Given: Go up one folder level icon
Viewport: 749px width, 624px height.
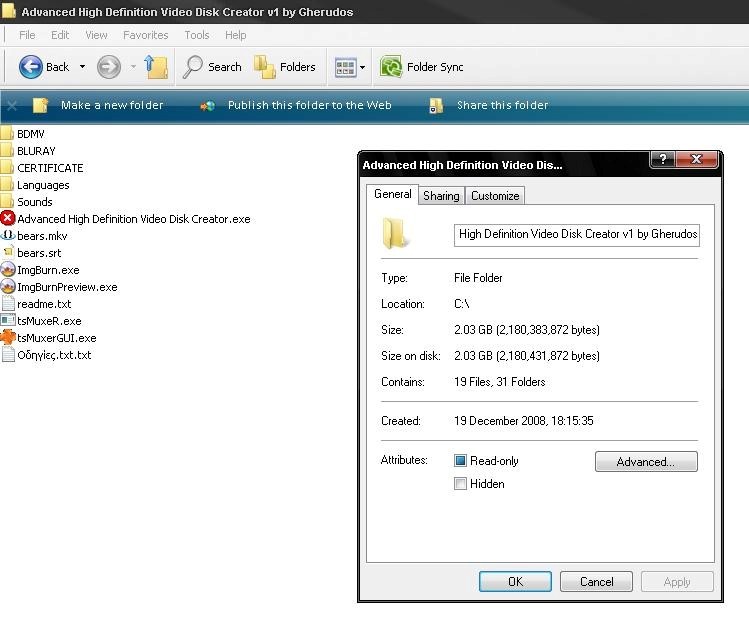Looking at the screenshot, I should (x=156, y=66).
